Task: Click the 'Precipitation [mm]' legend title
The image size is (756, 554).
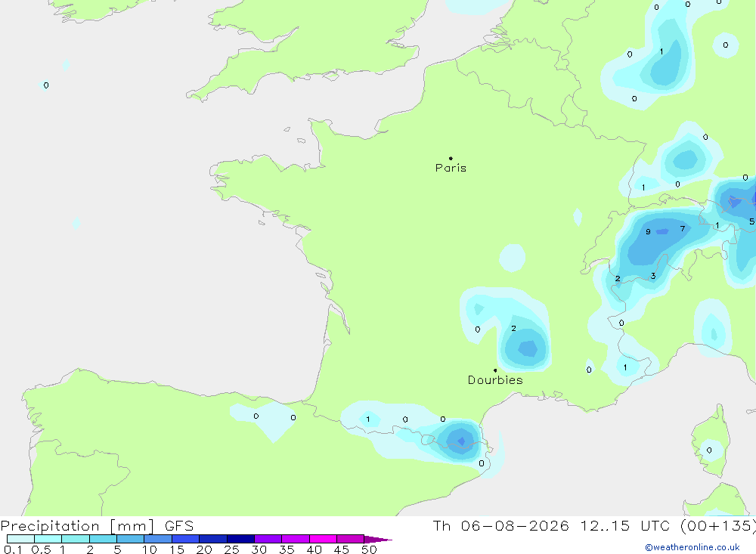Action: pyautogui.click(x=77, y=526)
